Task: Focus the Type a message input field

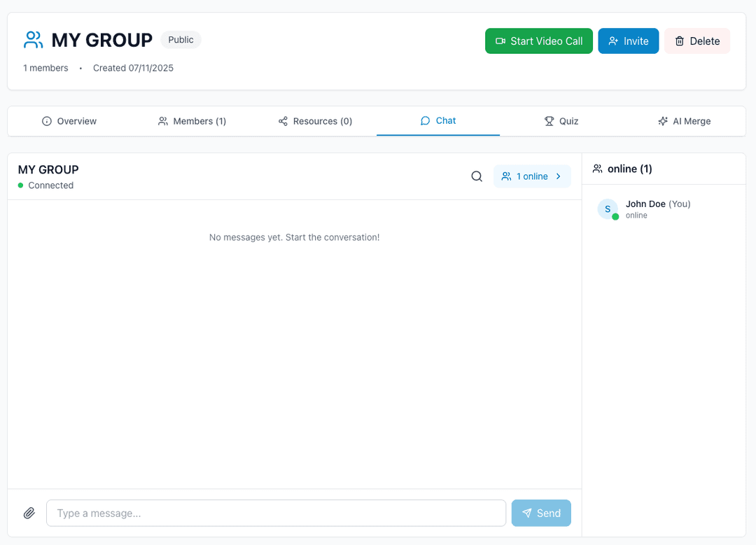Action: (276, 513)
